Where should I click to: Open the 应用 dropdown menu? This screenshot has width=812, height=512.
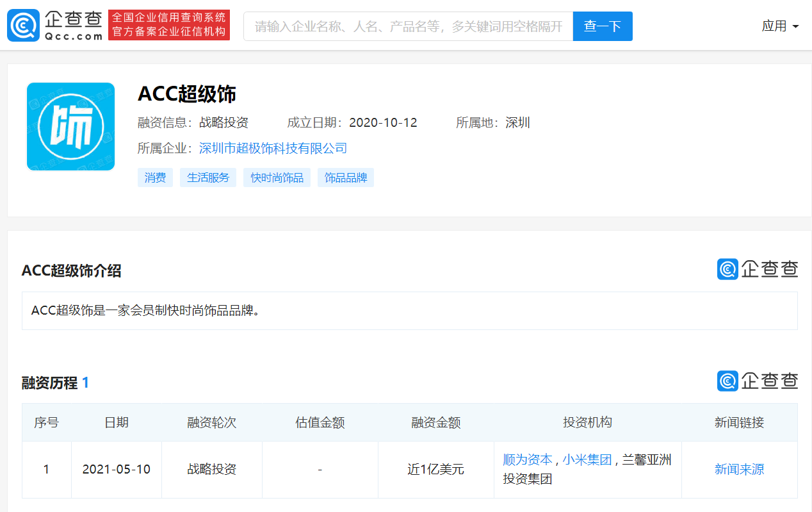pyautogui.click(x=780, y=26)
